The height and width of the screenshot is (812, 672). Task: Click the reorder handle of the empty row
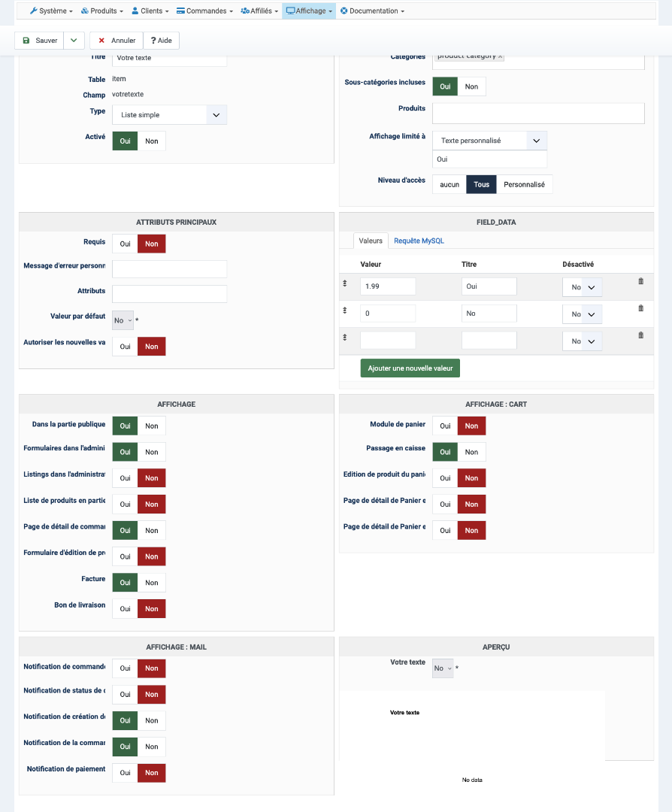click(x=345, y=338)
